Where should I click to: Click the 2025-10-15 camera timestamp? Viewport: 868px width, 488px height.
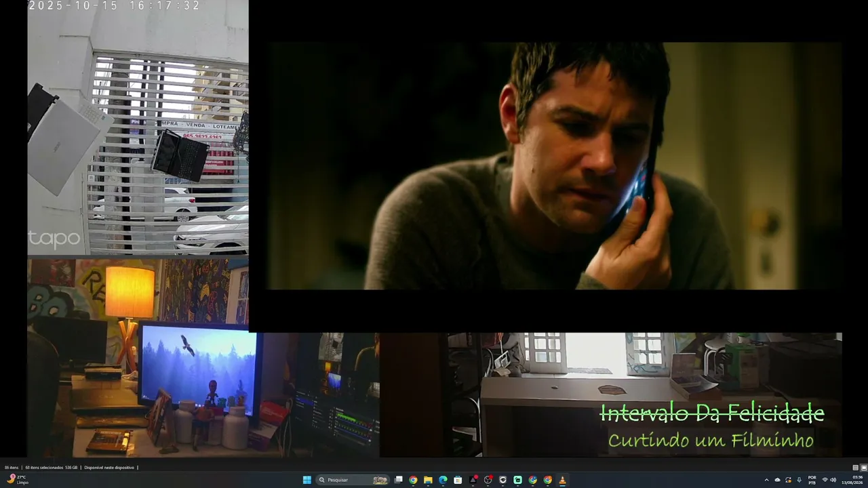tap(114, 5)
